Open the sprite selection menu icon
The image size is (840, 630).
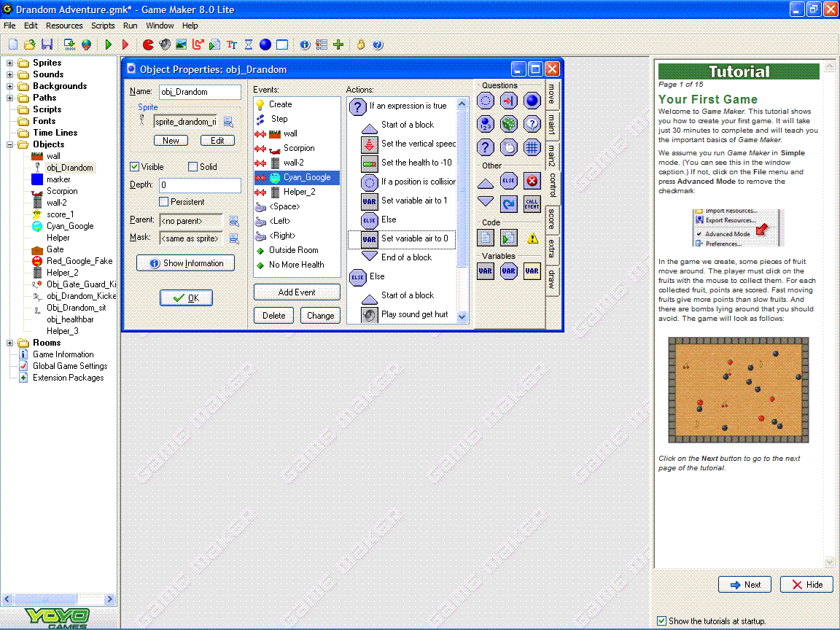[228, 122]
